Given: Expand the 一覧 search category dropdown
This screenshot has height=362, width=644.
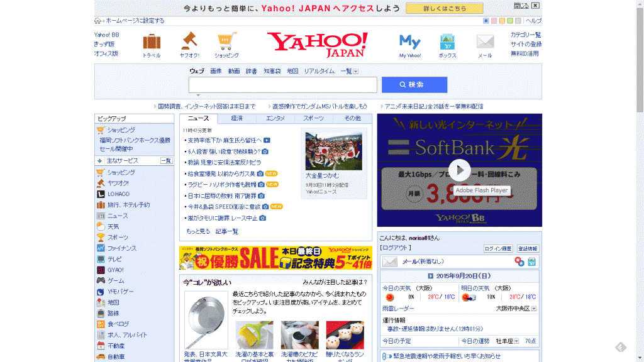Looking at the screenshot, I should pyautogui.click(x=356, y=72).
